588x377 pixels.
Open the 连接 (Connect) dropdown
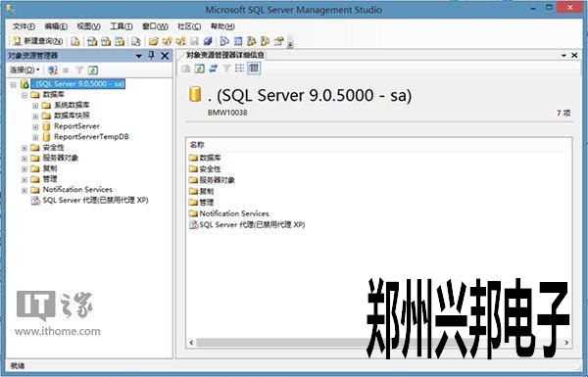[24, 71]
